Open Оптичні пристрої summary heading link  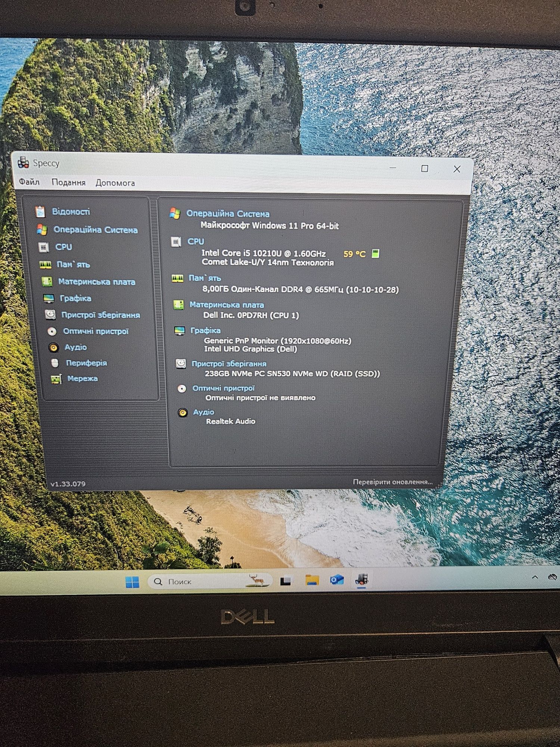point(223,388)
